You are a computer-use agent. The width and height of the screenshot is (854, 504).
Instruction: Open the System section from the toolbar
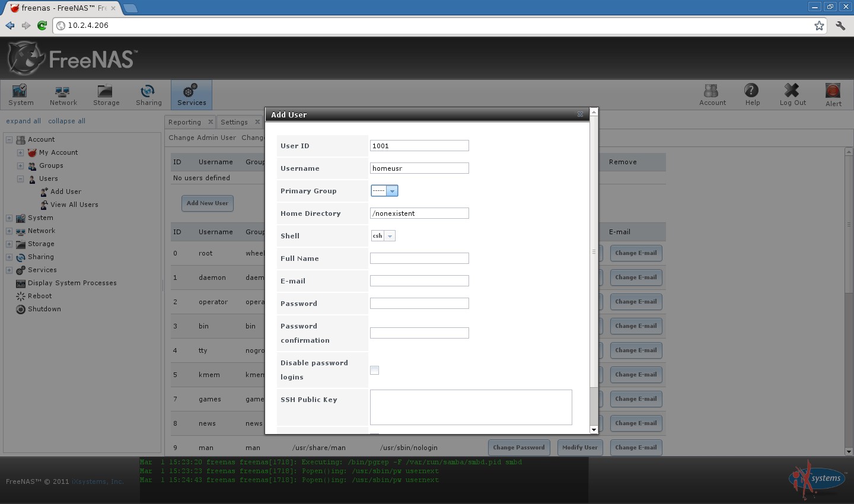[20, 94]
